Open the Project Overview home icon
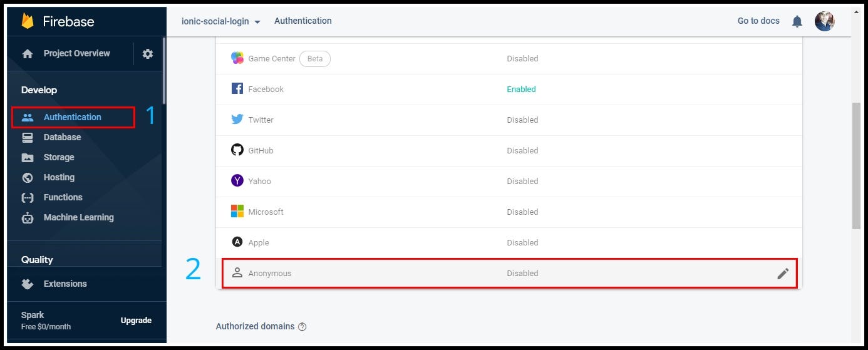The image size is (868, 350). click(28, 54)
